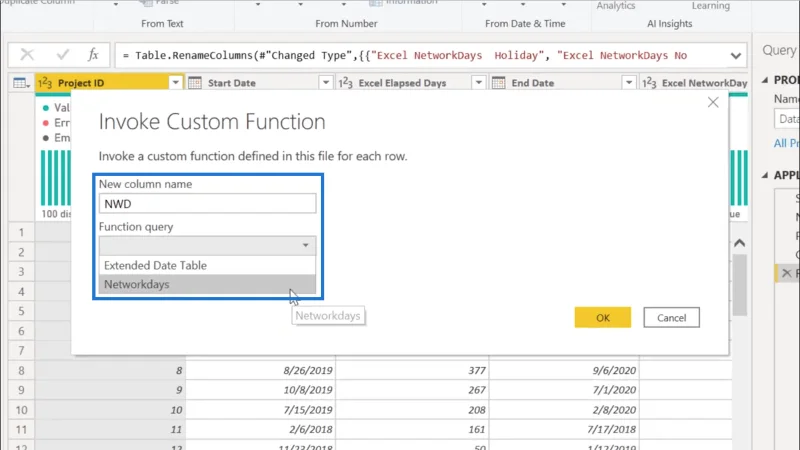Collapse the Applied Steps section triangle
800x450 pixels.
(765, 176)
